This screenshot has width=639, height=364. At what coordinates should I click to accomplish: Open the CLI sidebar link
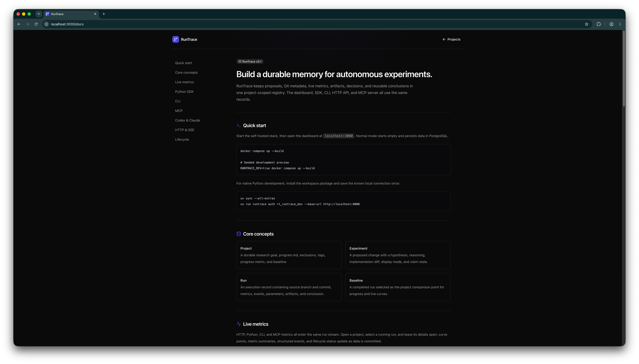[x=177, y=101]
